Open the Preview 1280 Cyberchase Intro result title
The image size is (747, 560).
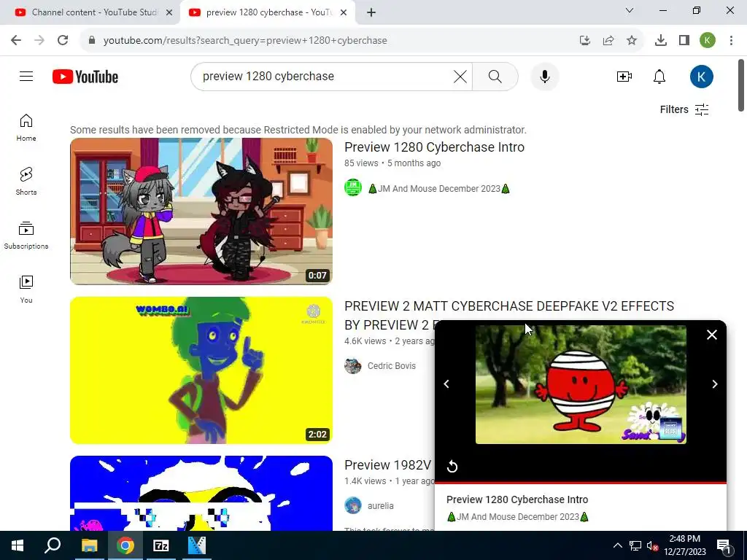click(x=434, y=147)
